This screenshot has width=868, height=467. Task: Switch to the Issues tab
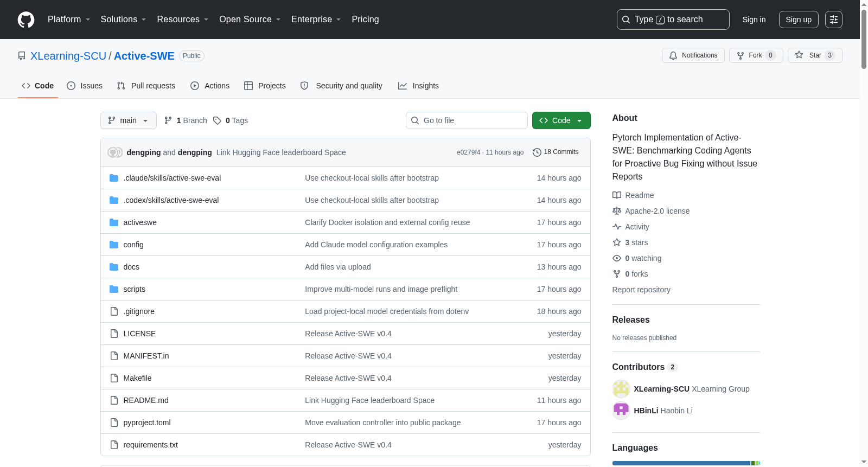[85, 86]
